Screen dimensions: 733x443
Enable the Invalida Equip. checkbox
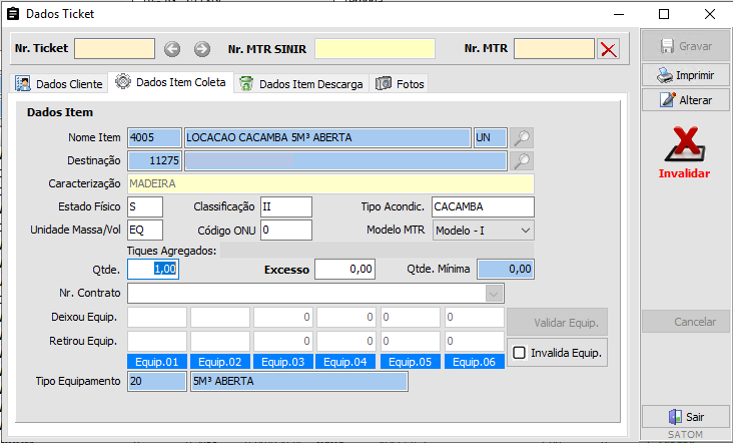(520, 352)
